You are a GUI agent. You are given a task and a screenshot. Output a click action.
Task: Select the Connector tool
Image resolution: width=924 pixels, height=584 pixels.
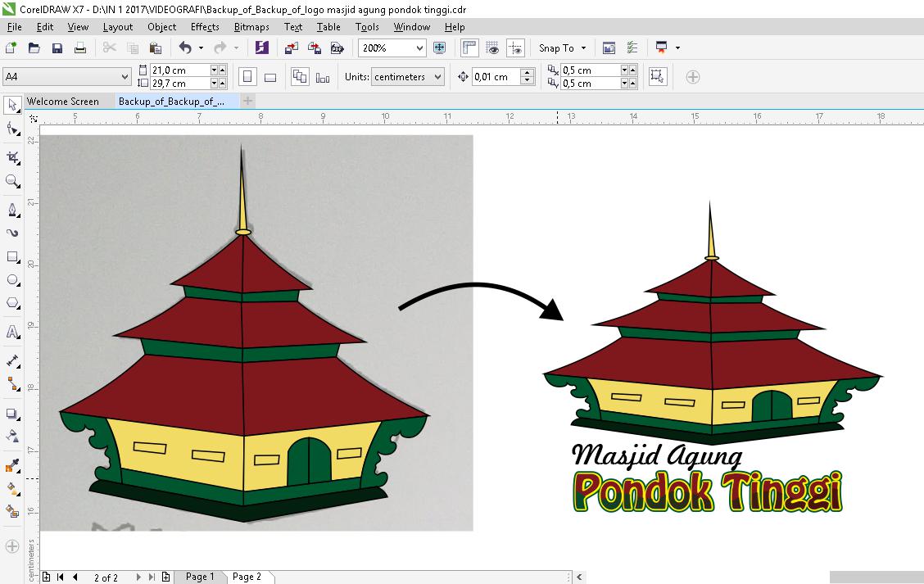pyautogui.click(x=12, y=384)
